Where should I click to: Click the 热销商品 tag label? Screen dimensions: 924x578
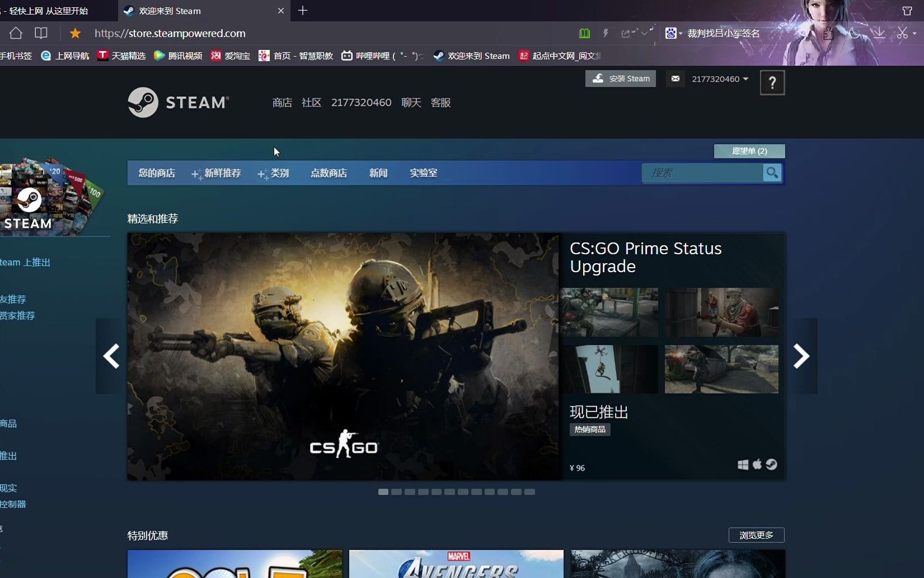tap(590, 430)
